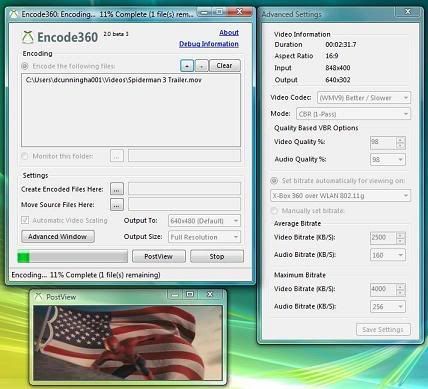Open the Mode CBR dropdown
The height and width of the screenshot is (389, 428).
(353, 114)
